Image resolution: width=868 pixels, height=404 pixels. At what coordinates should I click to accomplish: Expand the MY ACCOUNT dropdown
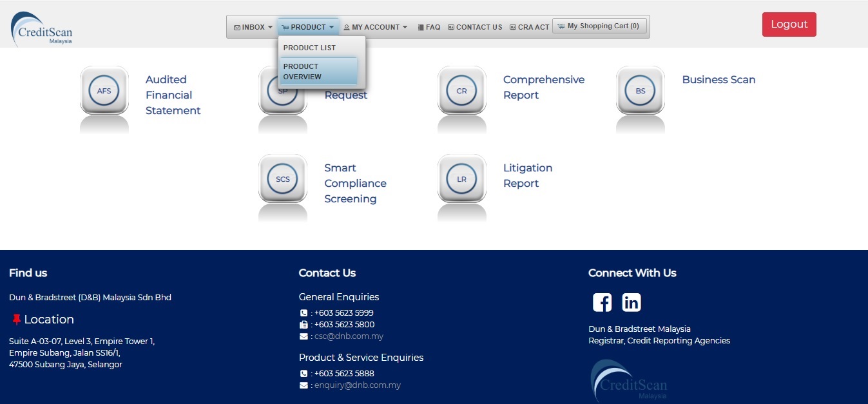coord(376,27)
